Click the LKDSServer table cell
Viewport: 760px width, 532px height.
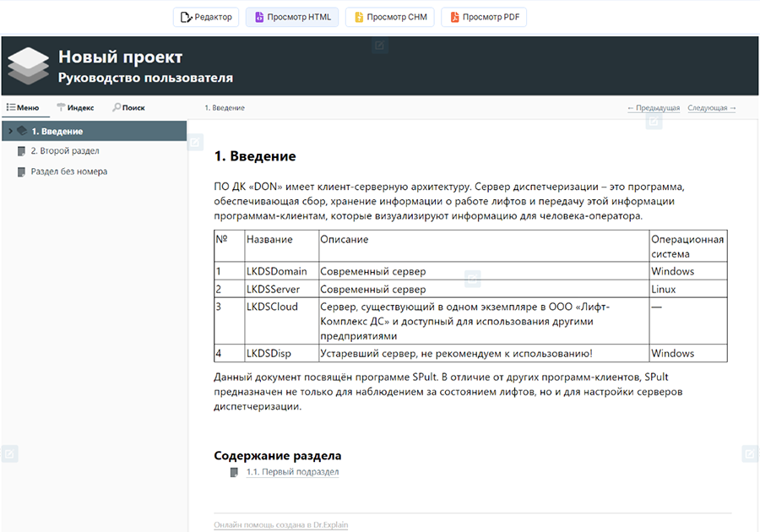[281, 290]
